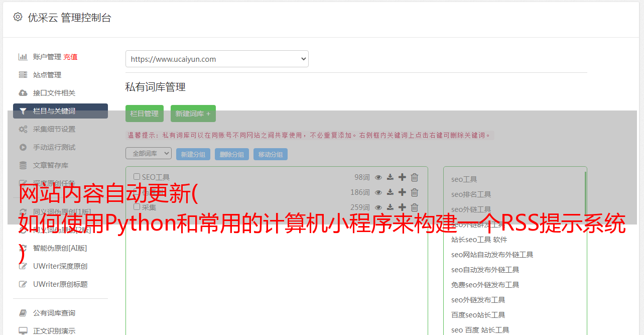Download the 186词 word library

390,192
